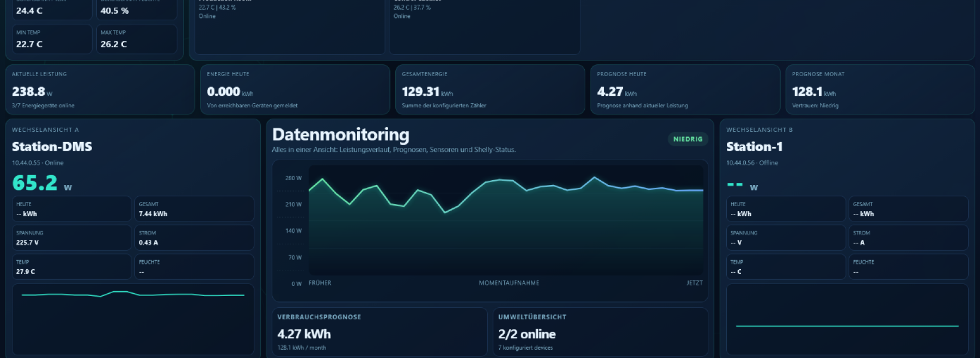The image size is (980, 358).
Task: Click the Station-DMS sparkline chart
Action: click(133, 319)
